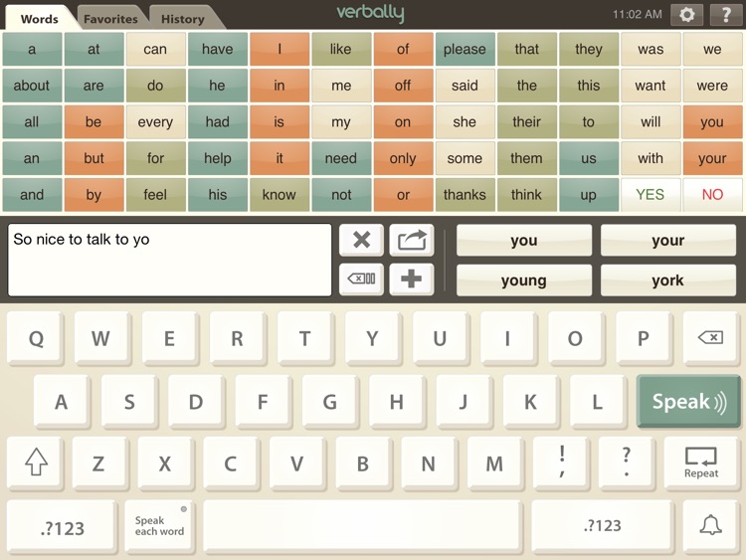The image size is (746, 560).
Task: Tap the 'every' word button
Action: click(x=155, y=121)
